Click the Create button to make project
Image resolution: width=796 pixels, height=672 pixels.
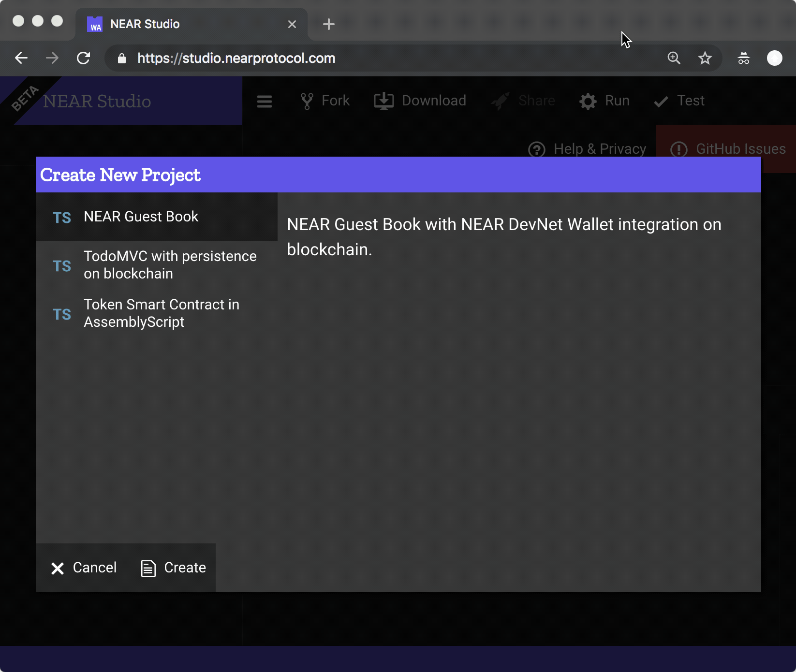[x=173, y=568]
